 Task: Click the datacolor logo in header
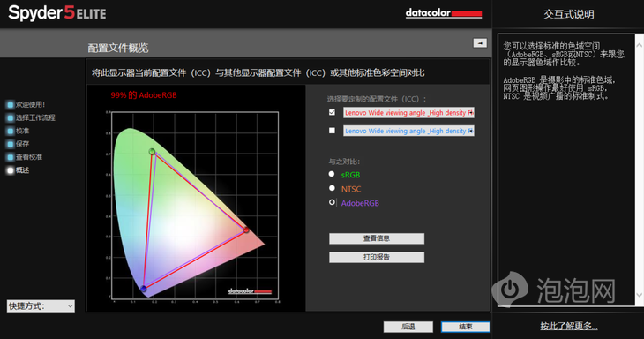[x=443, y=13]
